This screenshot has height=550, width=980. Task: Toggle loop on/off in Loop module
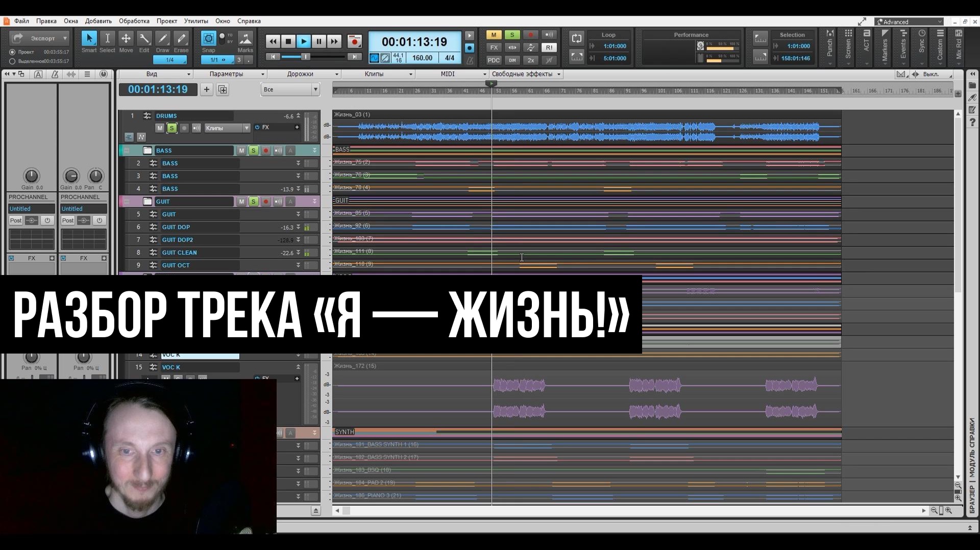(x=577, y=38)
